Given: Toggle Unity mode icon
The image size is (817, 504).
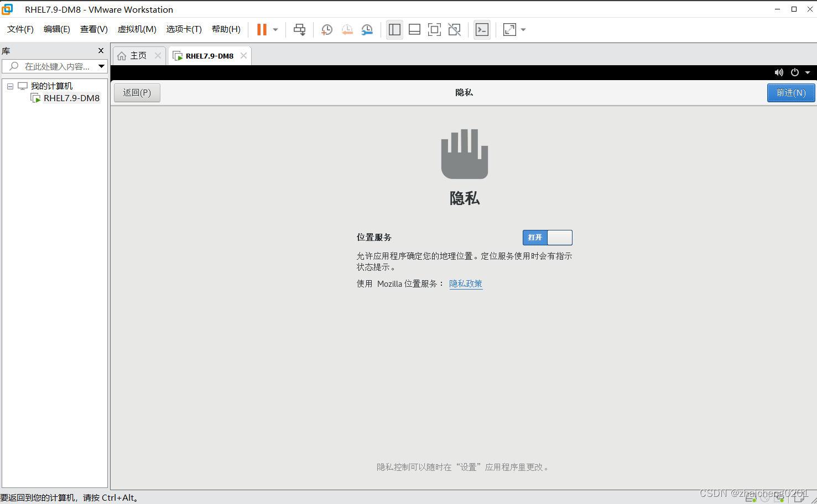Looking at the screenshot, I should click(454, 30).
